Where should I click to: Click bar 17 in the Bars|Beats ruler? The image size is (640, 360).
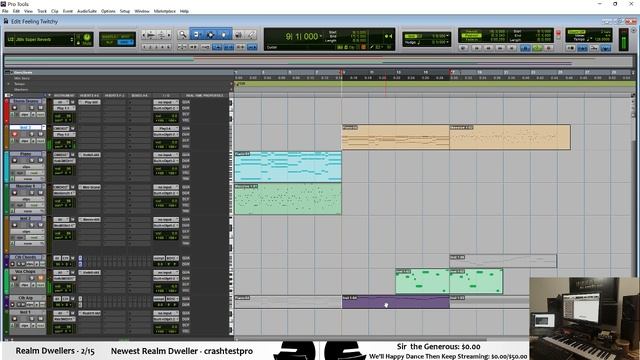tap(452, 72)
